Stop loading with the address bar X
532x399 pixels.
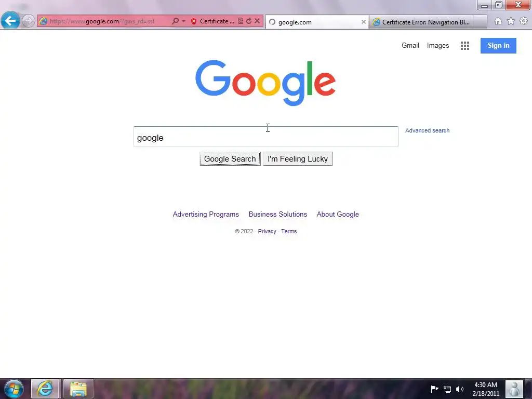pyautogui.click(x=257, y=21)
